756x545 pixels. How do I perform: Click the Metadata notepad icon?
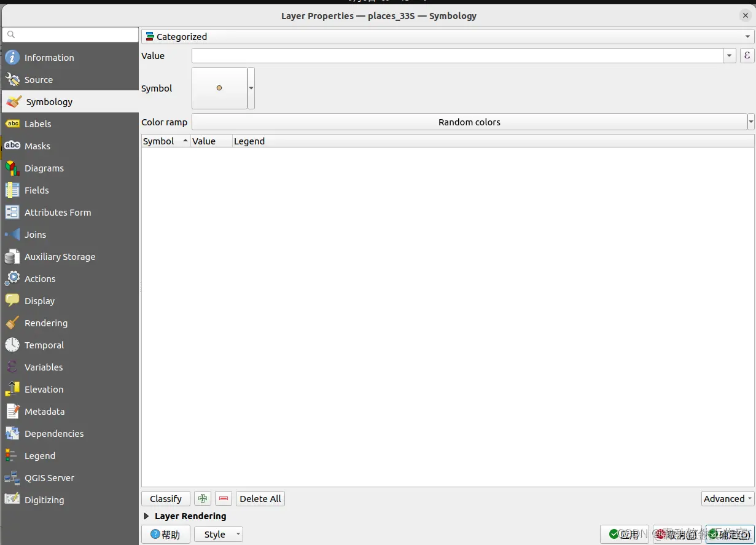tap(12, 412)
